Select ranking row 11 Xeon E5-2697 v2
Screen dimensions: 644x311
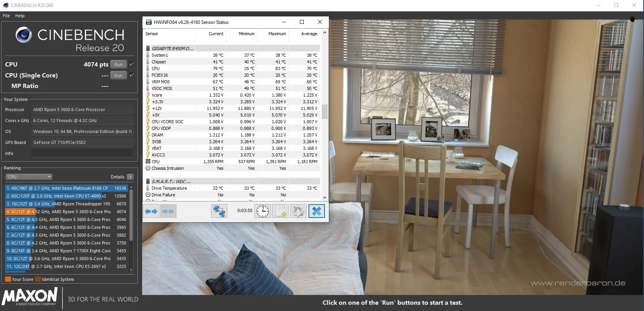tap(67, 266)
